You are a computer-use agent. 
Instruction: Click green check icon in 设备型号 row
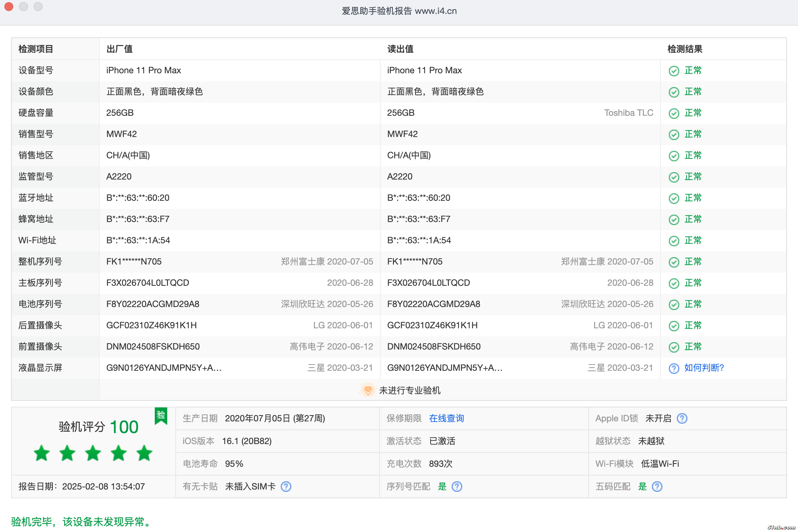pos(674,71)
